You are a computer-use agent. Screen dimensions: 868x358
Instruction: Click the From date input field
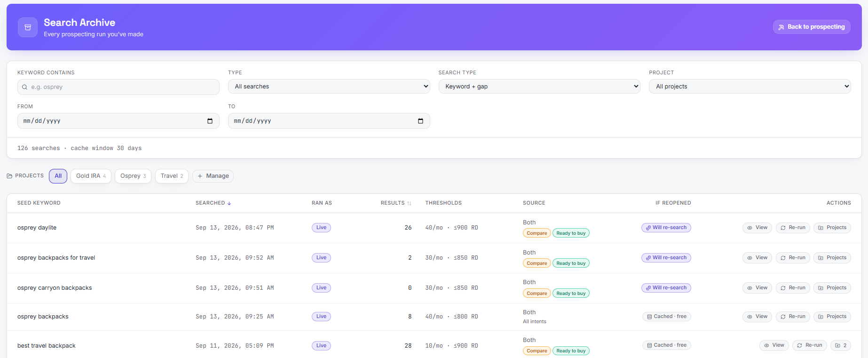pos(118,121)
